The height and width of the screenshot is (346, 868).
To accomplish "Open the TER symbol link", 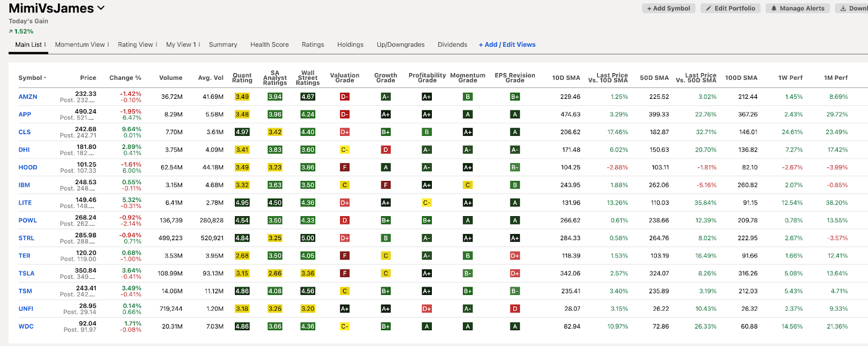I will pyautogui.click(x=24, y=256).
